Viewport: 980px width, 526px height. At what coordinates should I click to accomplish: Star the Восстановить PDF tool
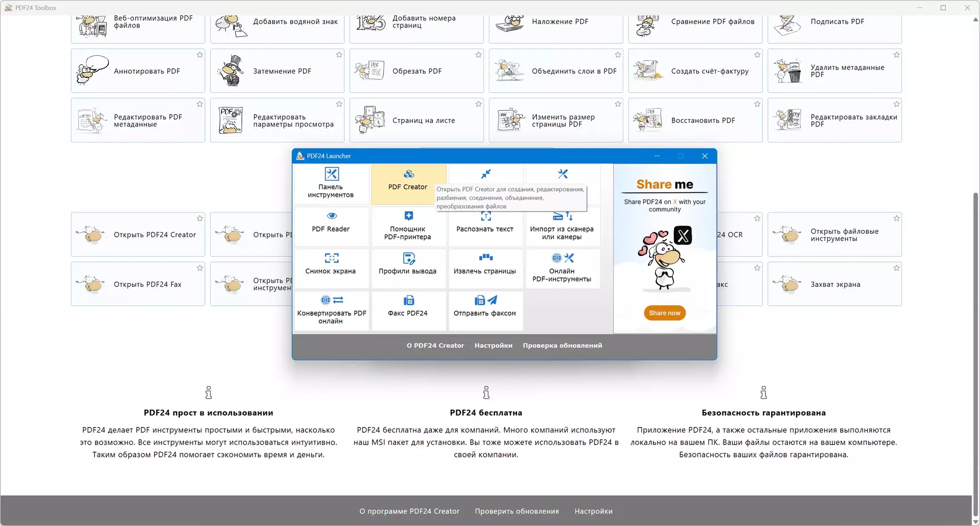pyautogui.click(x=757, y=104)
